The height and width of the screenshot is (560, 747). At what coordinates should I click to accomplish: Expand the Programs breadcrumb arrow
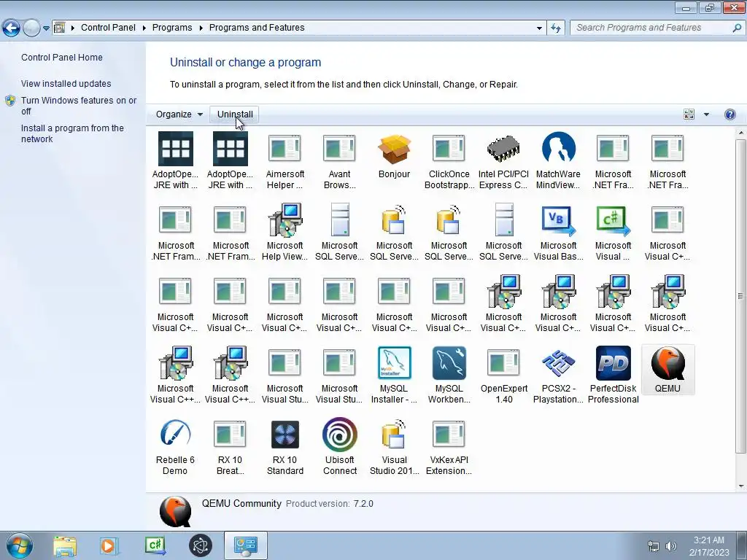tap(201, 28)
